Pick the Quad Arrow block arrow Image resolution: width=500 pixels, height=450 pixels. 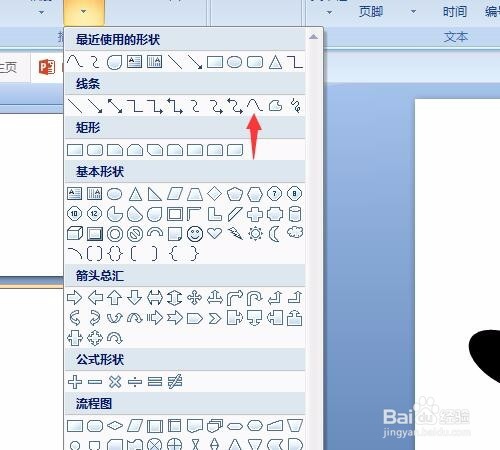[x=195, y=298]
